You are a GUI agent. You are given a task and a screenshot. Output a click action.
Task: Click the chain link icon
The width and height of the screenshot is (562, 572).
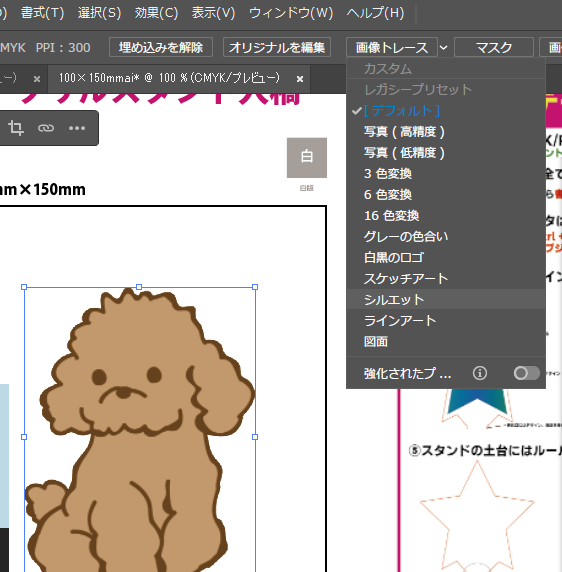pyautogui.click(x=46, y=128)
